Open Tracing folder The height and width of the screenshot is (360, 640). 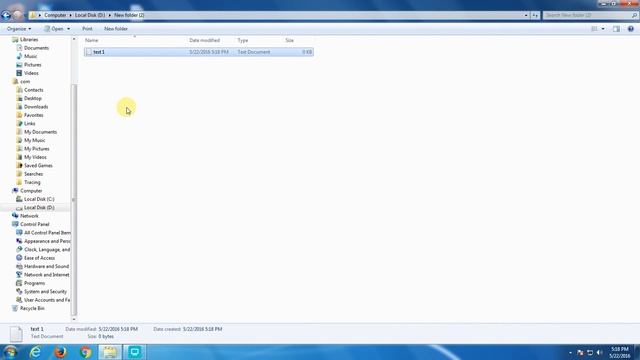tap(32, 182)
